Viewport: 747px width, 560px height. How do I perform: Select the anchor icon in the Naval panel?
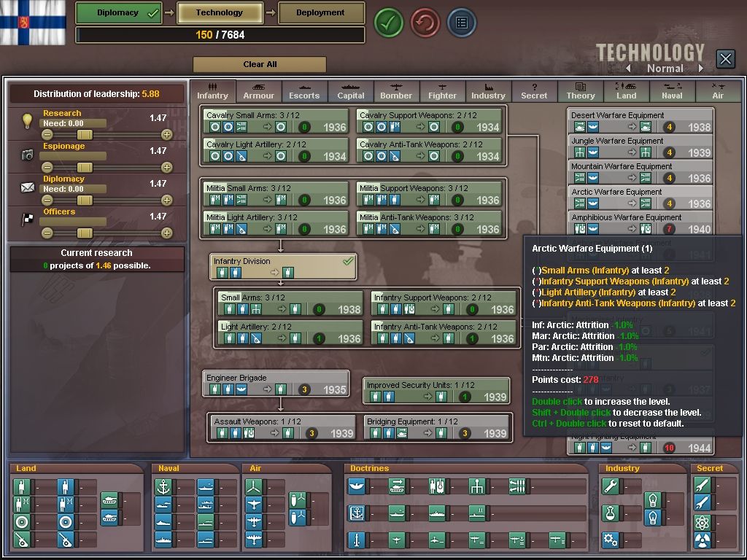164,486
